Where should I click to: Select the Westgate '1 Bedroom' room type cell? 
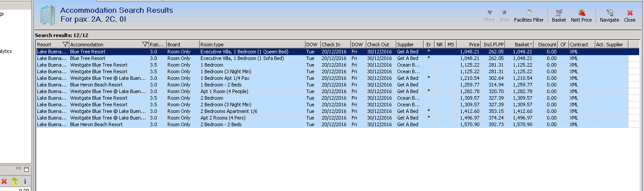tap(252, 65)
